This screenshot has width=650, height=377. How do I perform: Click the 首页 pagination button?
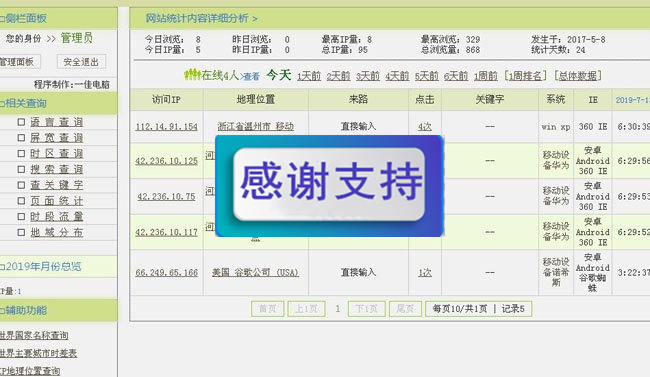tap(267, 309)
